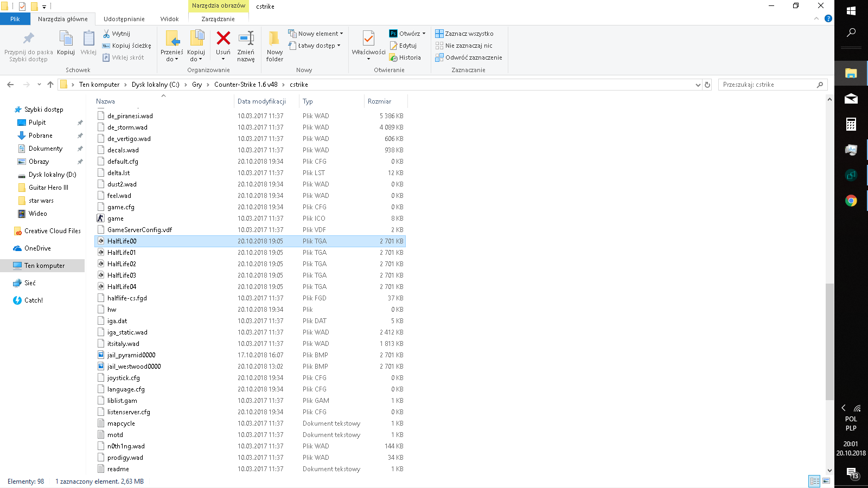Open the Widok ribbon tab
The image size is (868, 488).
[169, 19]
